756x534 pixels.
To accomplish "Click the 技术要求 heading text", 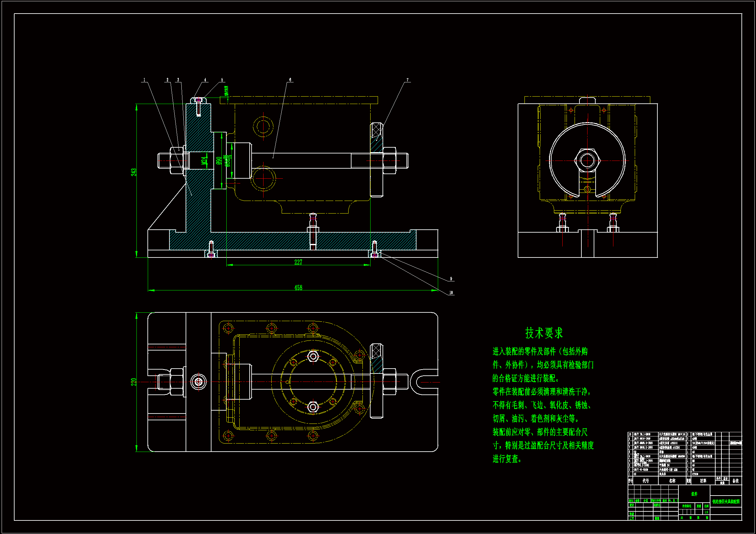I will [x=544, y=333].
